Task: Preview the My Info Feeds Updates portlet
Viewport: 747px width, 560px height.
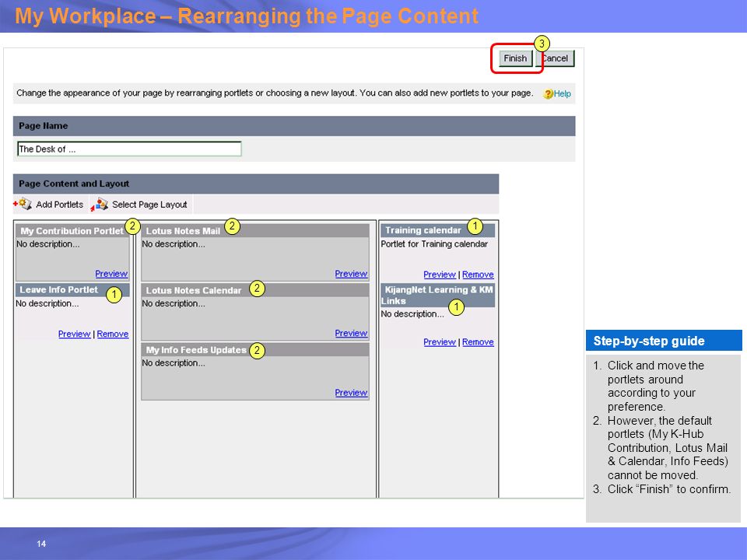Action: 351,393
